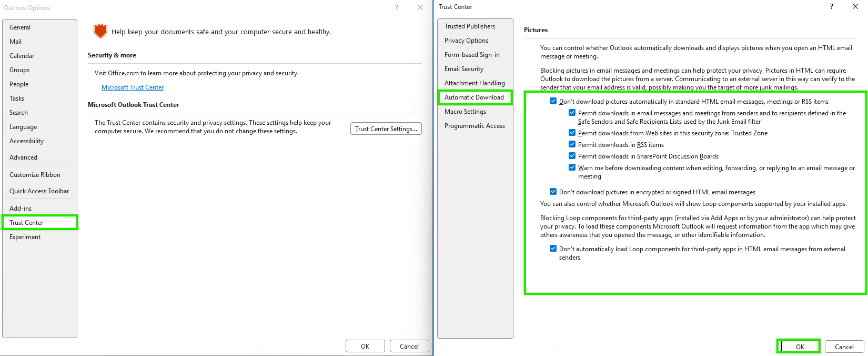The width and height of the screenshot is (868, 356).
Task: Select Tasks in the options sidebar
Action: click(39, 98)
